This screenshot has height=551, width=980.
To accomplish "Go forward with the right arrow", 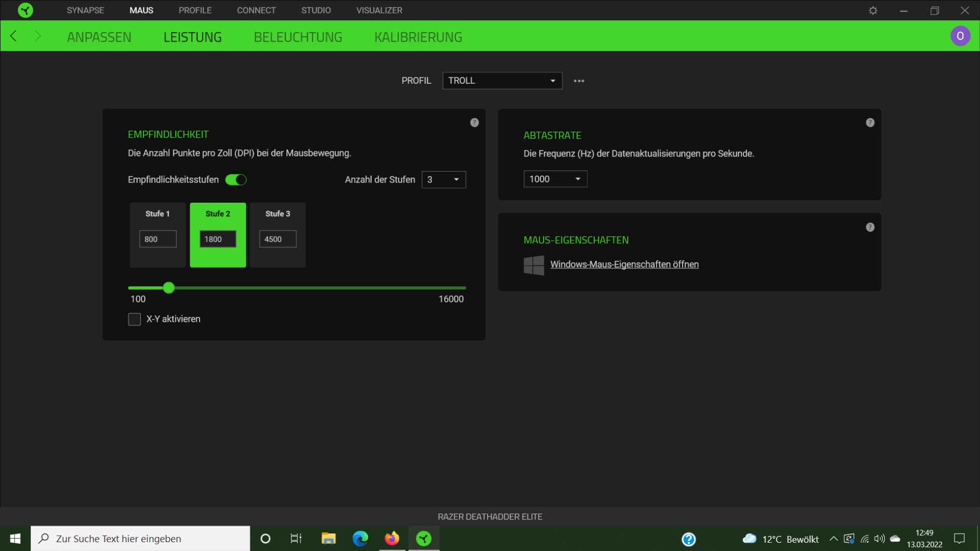I will 37,36.
